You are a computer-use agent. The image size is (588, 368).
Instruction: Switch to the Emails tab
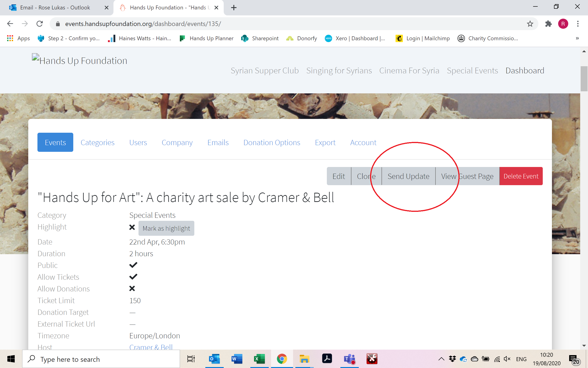point(218,142)
